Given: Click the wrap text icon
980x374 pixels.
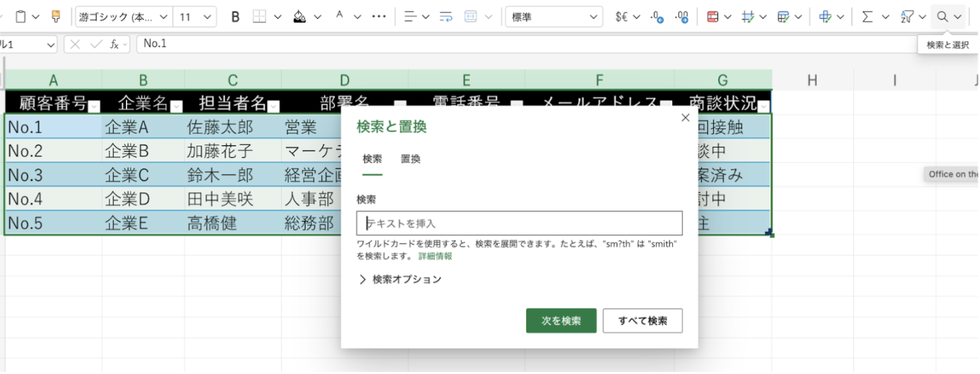Looking at the screenshot, I should pos(446,17).
